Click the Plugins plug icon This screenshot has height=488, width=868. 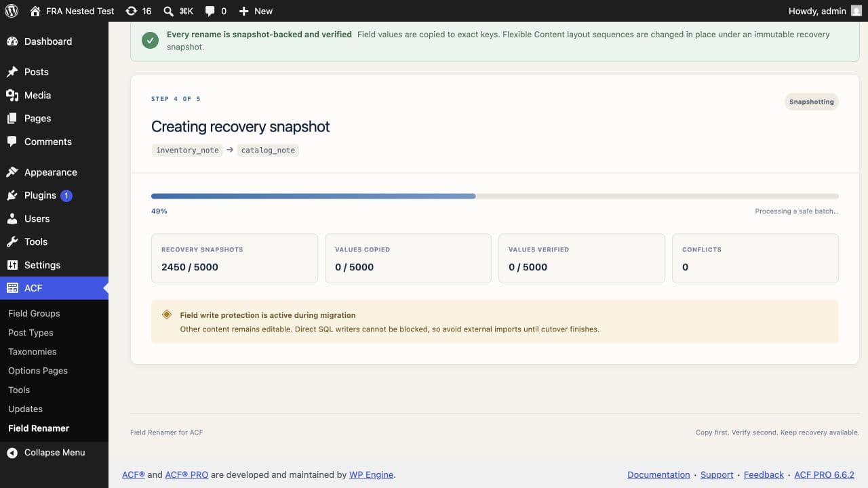[x=12, y=195]
